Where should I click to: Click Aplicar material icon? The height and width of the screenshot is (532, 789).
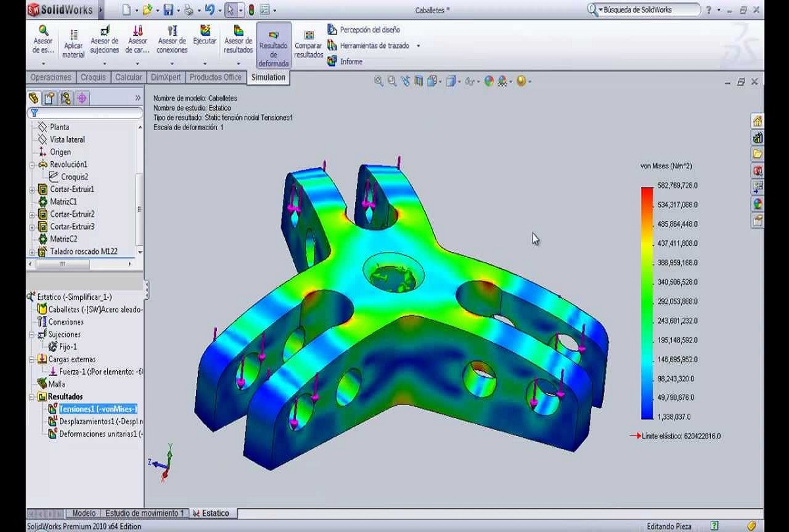pyautogui.click(x=74, y=44)
